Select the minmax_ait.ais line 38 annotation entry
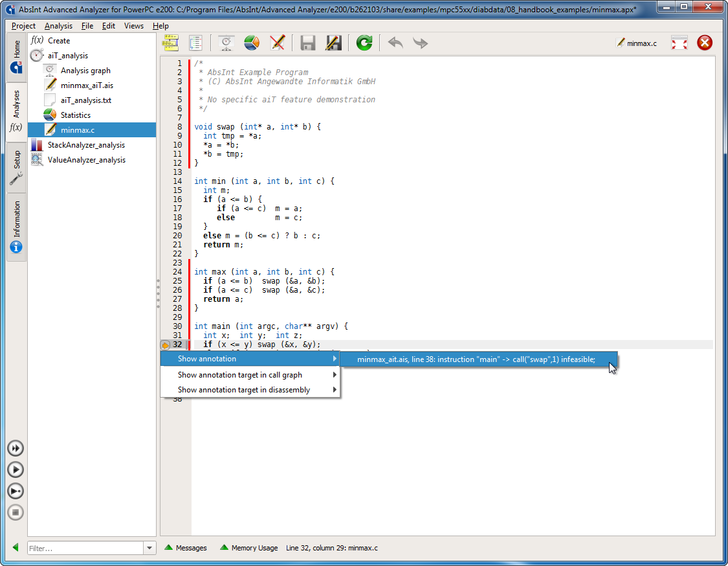 tap(479, 359)
